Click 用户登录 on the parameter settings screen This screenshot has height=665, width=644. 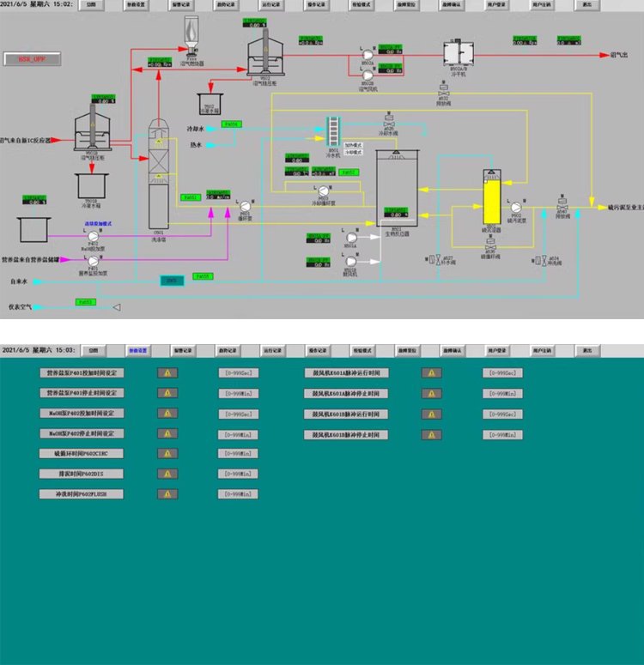click(x=498, y=350)
